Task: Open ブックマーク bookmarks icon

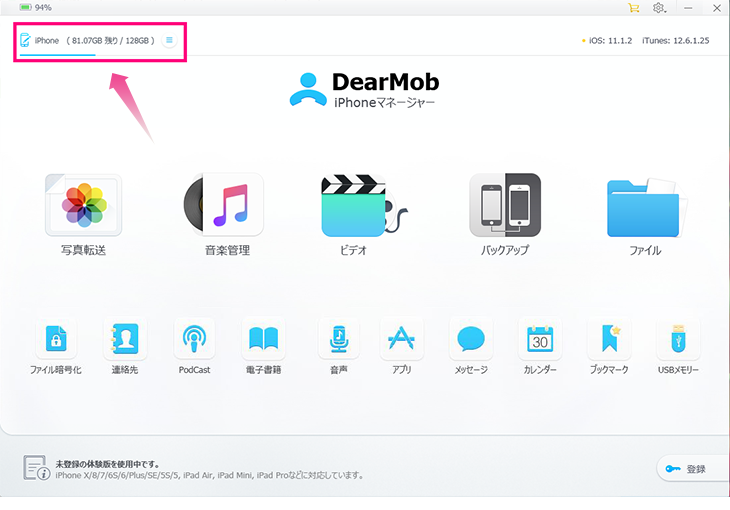Action: 609,339
